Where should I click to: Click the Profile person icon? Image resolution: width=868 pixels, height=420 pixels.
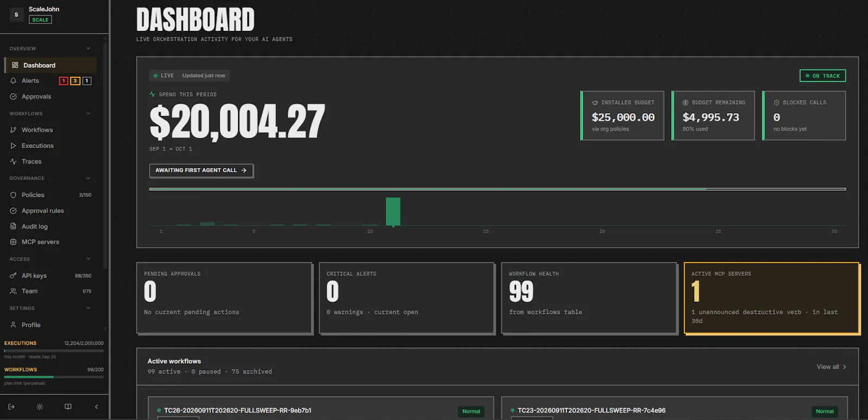(x=14, y=325)
